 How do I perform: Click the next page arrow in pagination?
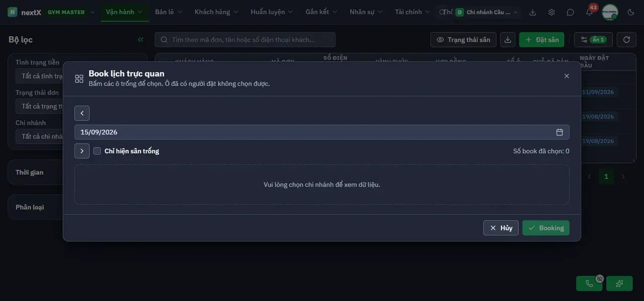point(623,177)
